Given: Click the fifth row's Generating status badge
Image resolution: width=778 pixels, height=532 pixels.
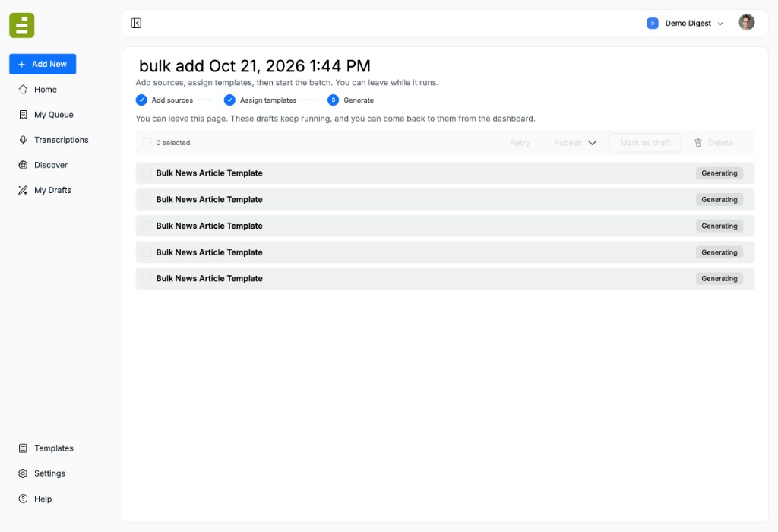Looking at the screenshot, I should [719, 278].
